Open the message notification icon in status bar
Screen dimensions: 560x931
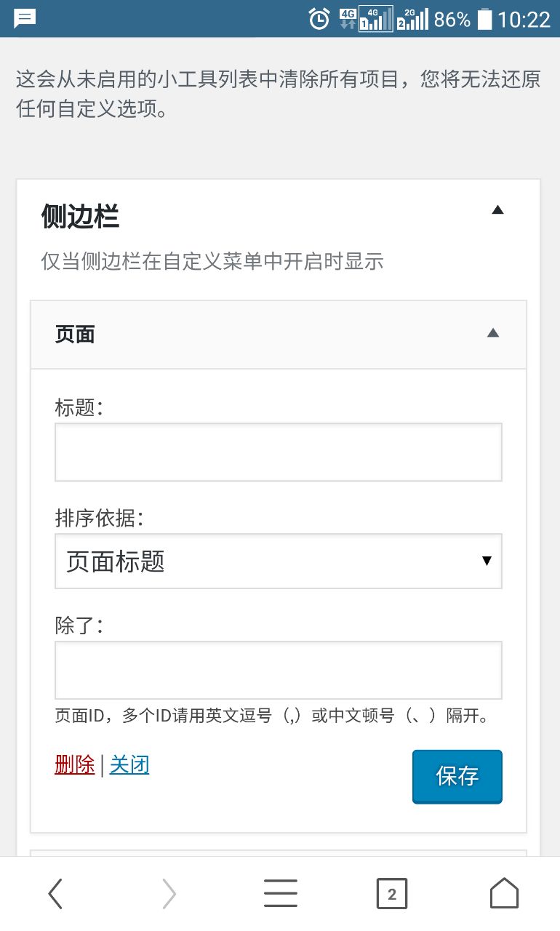(25, 18)
